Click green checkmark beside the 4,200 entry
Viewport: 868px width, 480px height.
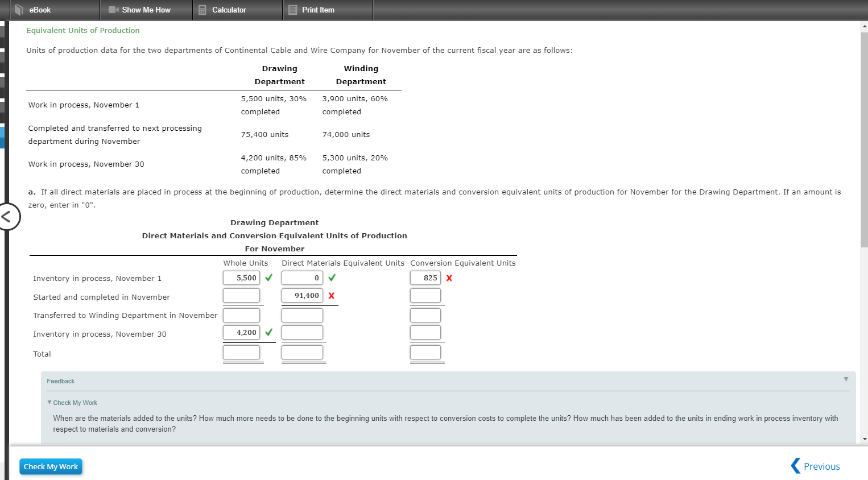[267, 332]
